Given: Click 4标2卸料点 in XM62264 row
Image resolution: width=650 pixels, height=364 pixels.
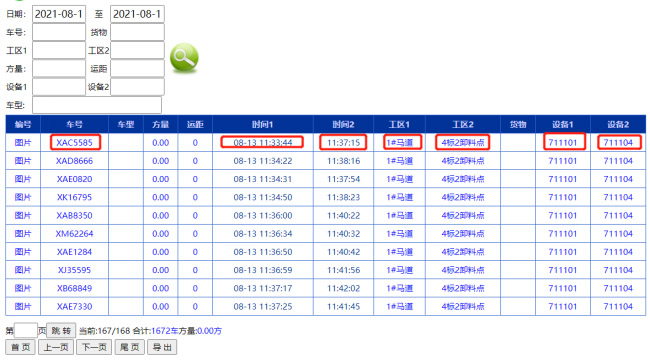Looking at the screenshot, I should [463, 234].
